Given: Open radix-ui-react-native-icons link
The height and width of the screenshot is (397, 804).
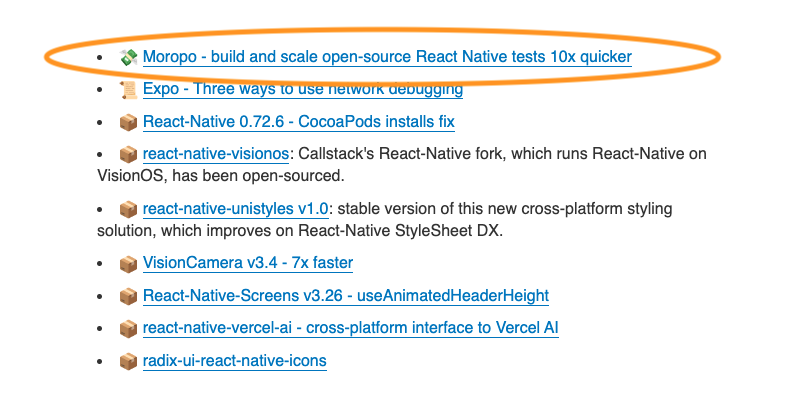Looking at the screenshot, I should point(234,361).
